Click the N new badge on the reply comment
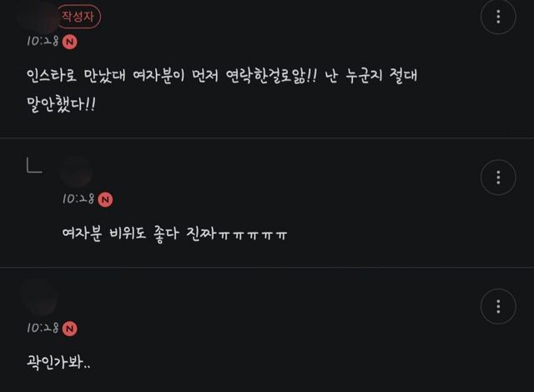Viewport: 534px width, 392px height. 105,199
